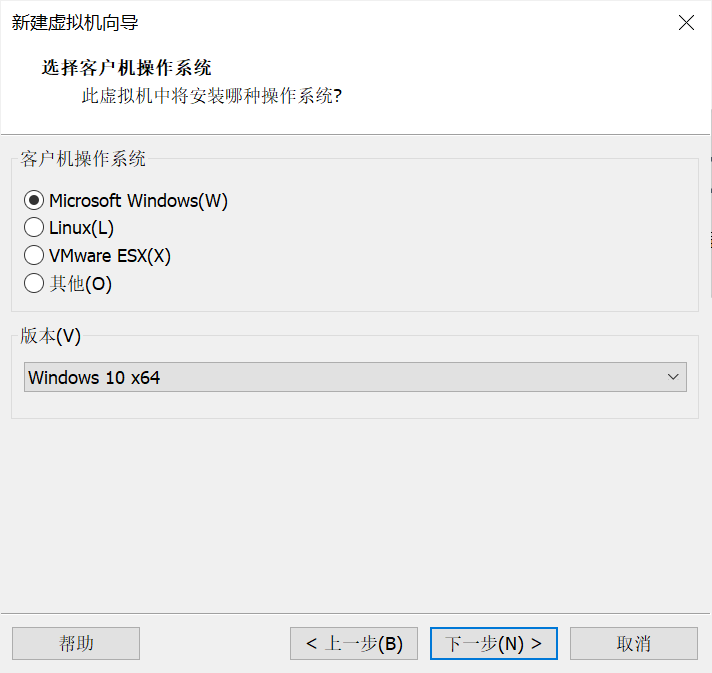Click the 帮助 button
Screen dimensions: 712x673
[76, 643]
